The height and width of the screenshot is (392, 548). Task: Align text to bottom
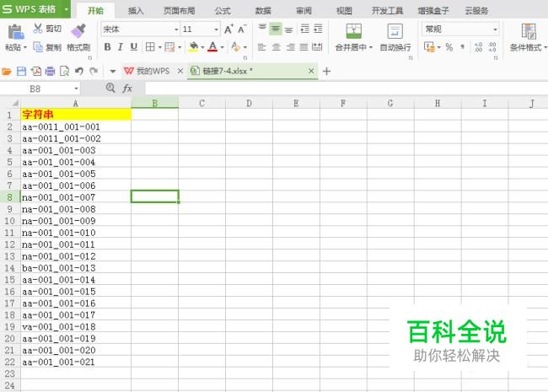click(x=288, y=30)
